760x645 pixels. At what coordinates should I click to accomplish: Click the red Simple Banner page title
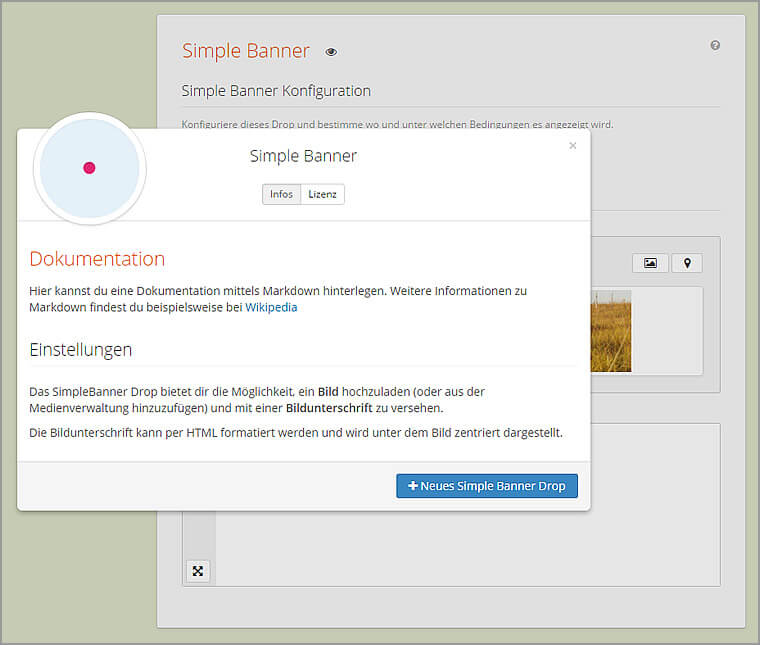click(x=245, y=51)
